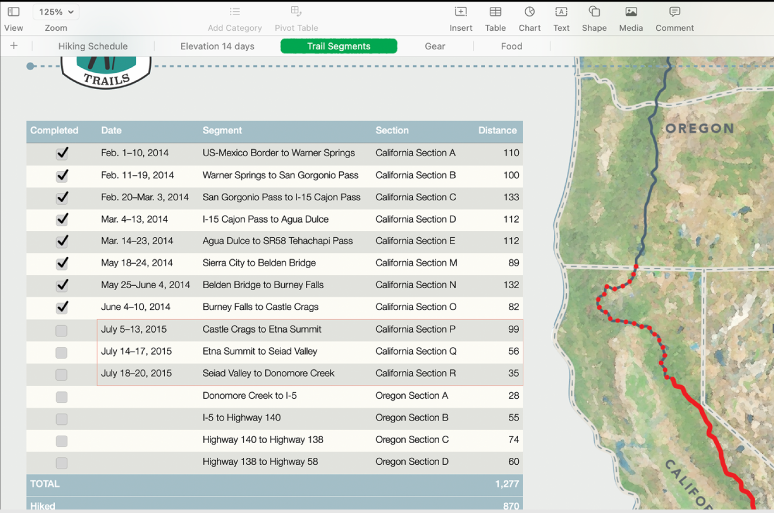Select the Distance column header
774x513 pixels.
[x=497, y=130]
